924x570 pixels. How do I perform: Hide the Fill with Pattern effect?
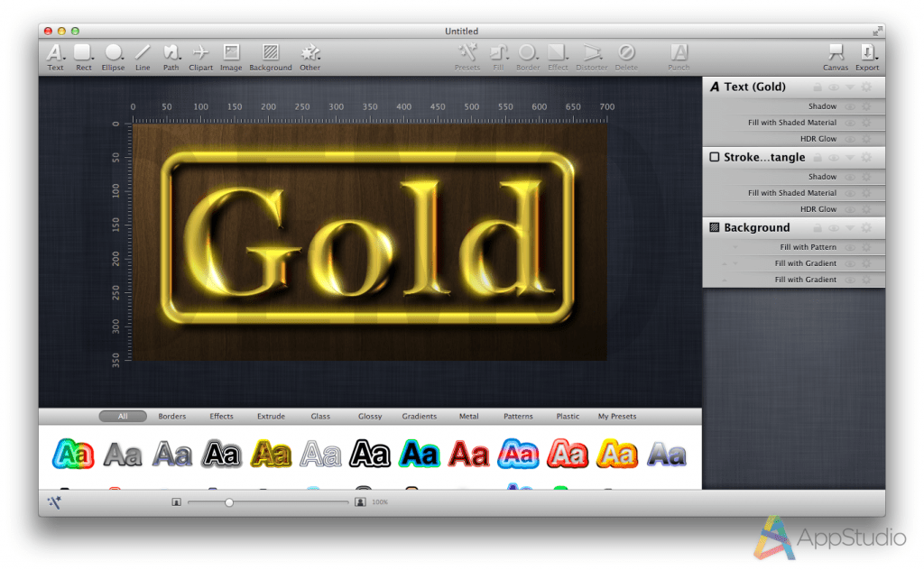pyautogui.click(x=850, y=247)
